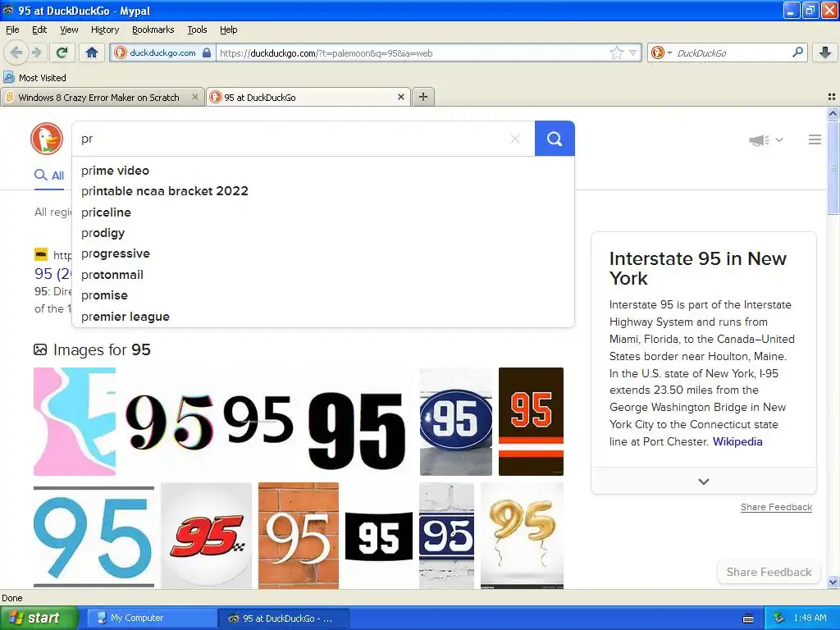Expand the Interstate 95 info card chevron

click(x=704, y=481)
